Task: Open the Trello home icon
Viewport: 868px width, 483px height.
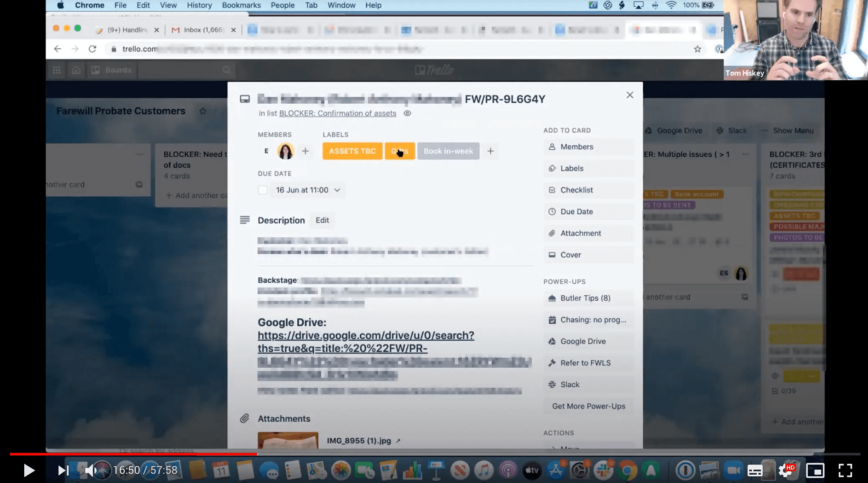Action: coord(76,70)
